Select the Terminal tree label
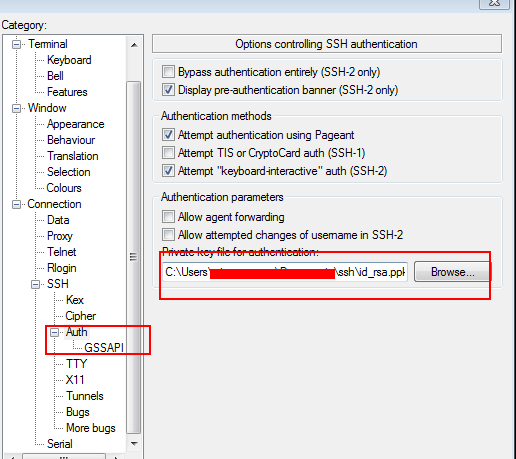The width and height of the screenshot is (516, 459). 48,44
